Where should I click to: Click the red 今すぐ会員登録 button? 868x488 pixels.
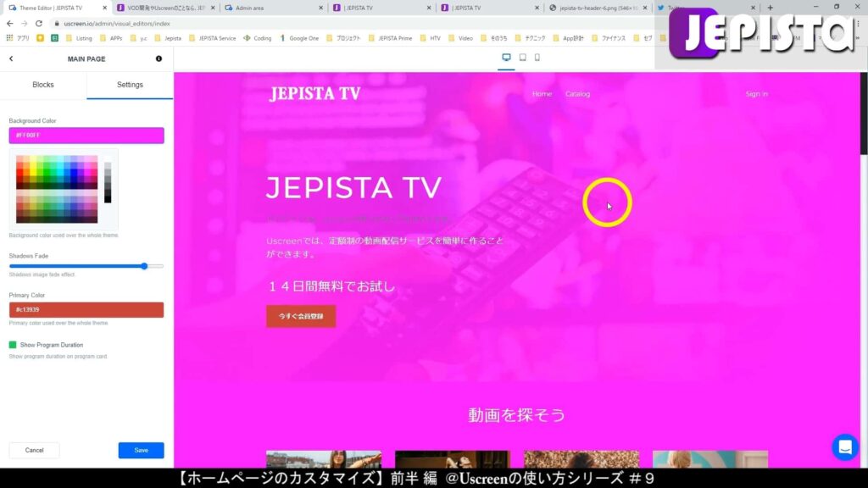[x=301, y=317]
